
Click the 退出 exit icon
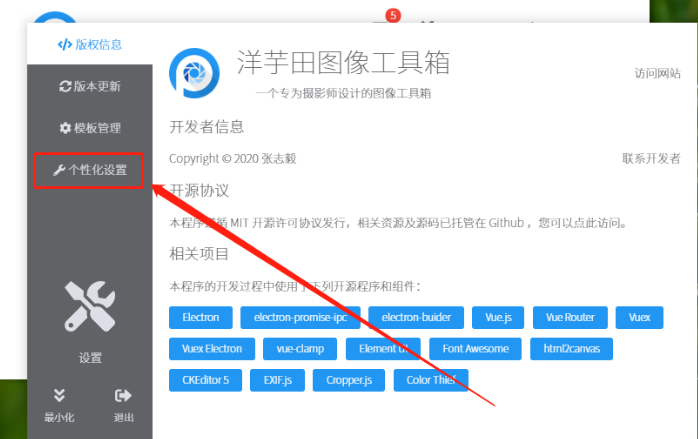tap(123, 395)
